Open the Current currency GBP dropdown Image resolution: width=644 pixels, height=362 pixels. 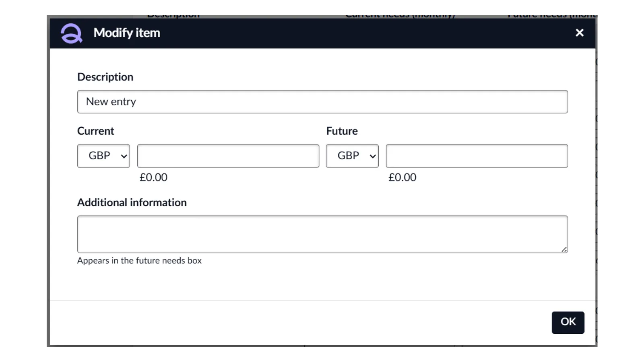click(103, 156)
